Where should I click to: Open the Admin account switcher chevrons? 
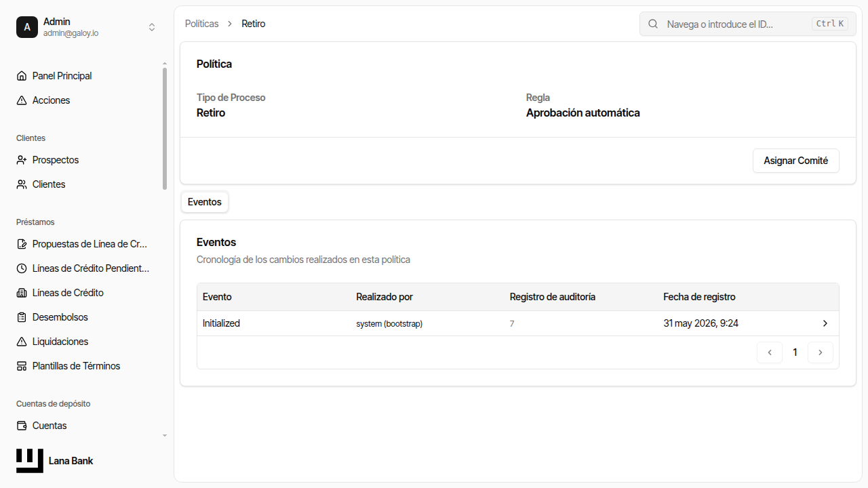click(152, 27)
